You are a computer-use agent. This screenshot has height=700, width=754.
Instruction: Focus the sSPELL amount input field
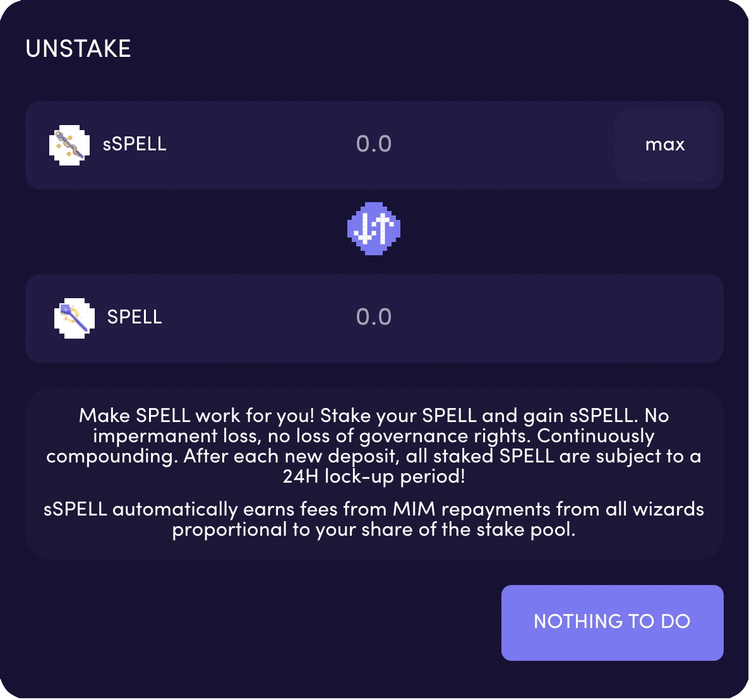click(x=374, y=144)
